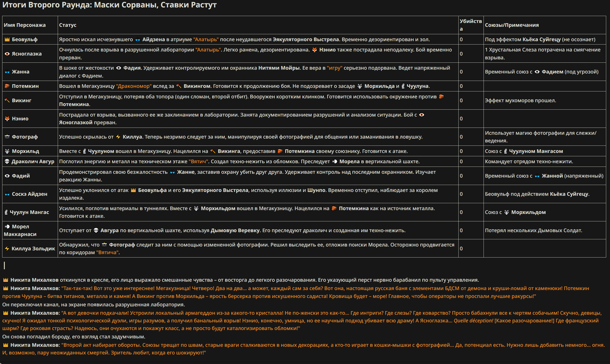Click the crown emoji in Соскэ Айдзен status

pyautogui.click(x=133, y=190)
